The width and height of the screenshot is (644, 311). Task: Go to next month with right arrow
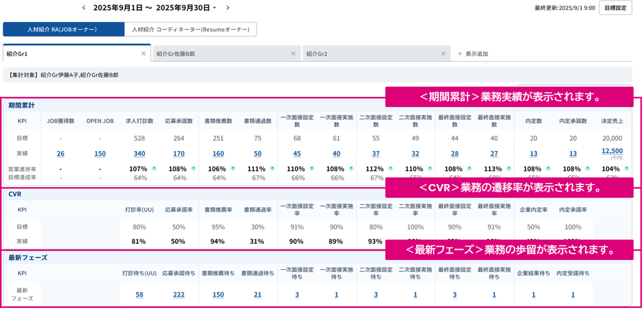coord(228,8)
